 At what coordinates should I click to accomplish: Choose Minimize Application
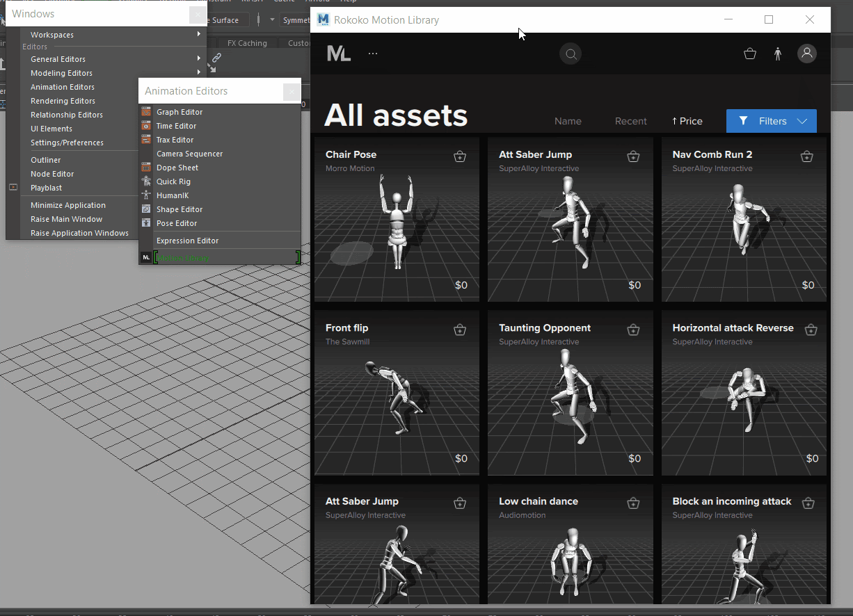click(68, 205)
